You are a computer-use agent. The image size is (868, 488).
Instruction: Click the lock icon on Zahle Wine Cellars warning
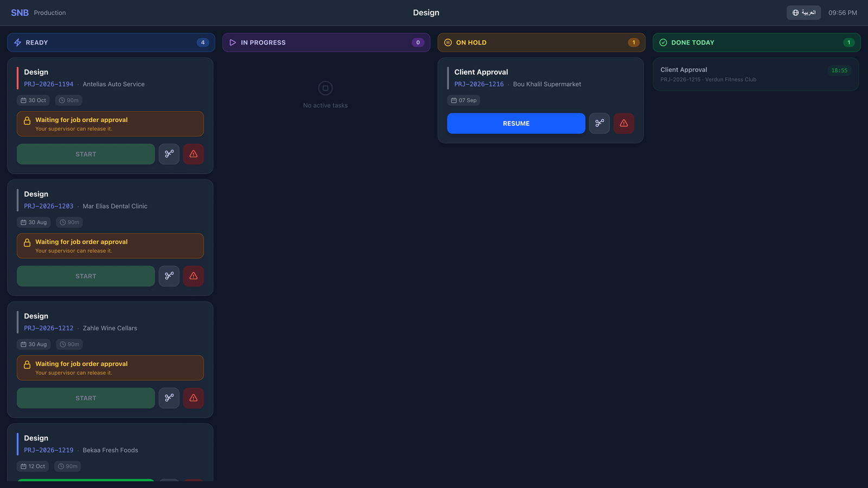click(x=27, y=364)
